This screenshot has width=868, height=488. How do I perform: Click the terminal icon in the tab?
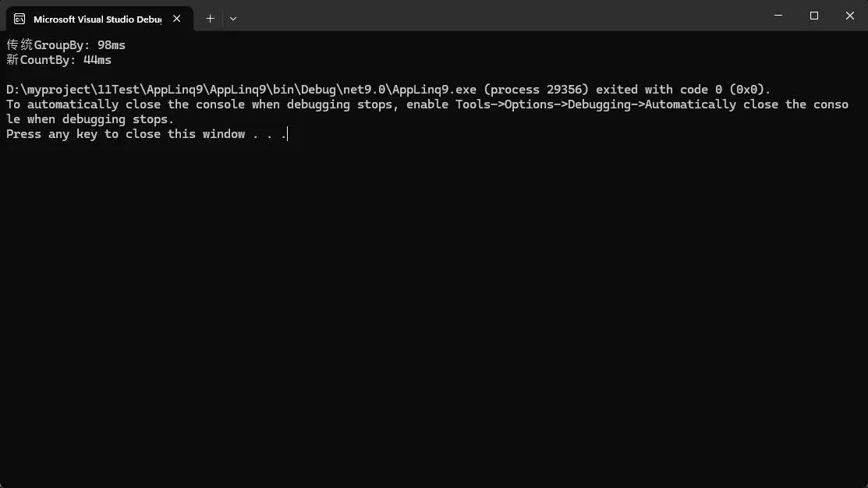pyautogui.click(x=19, y=19)
